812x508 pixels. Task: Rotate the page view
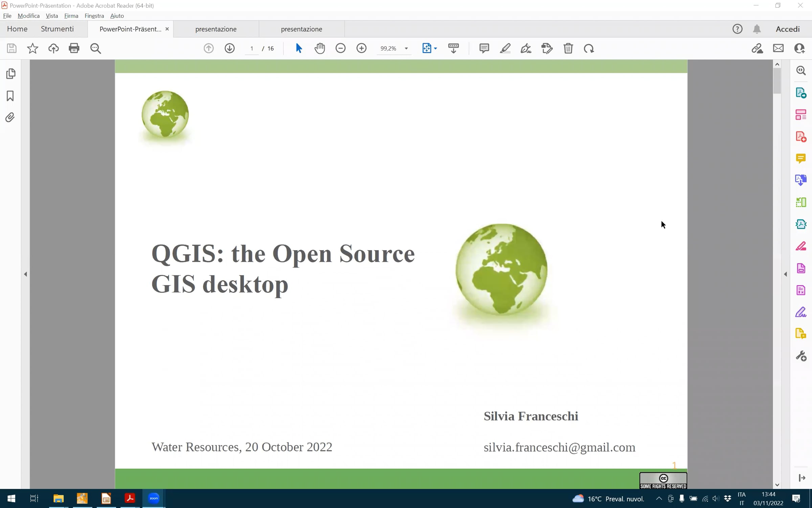(x=589, y=48)
